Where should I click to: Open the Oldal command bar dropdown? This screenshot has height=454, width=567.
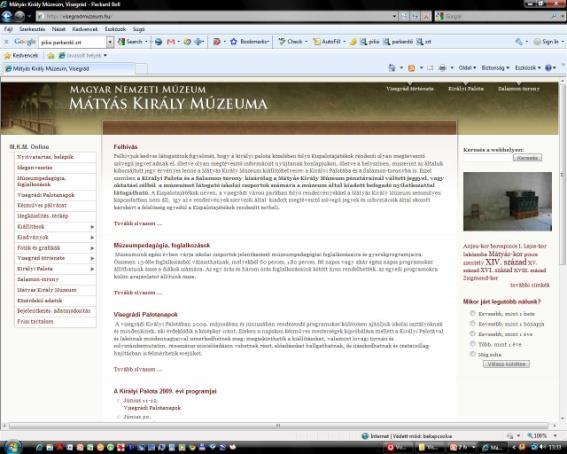(467, 68)
